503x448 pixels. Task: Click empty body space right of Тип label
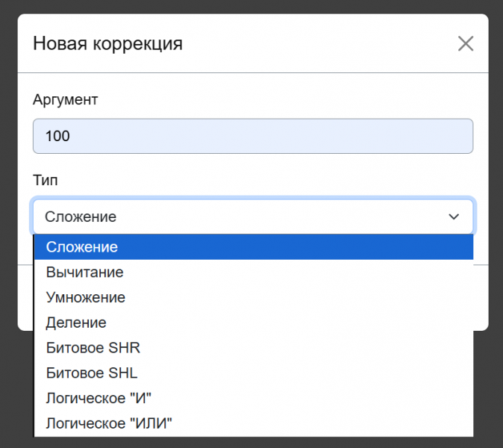261,180
